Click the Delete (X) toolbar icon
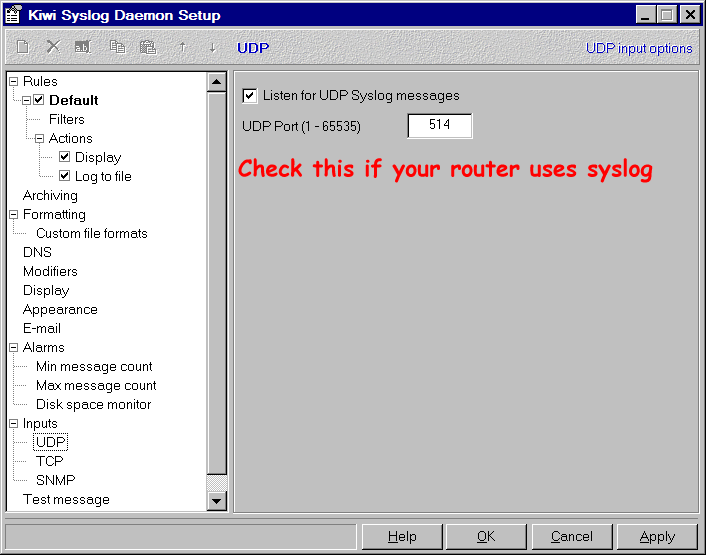The image size is (706, 555). tap(53, 46)
